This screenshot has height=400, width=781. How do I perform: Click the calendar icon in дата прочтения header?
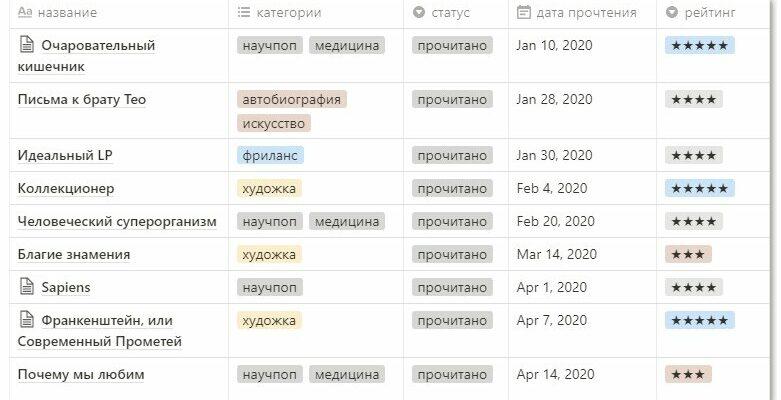(x=523, y=12)
